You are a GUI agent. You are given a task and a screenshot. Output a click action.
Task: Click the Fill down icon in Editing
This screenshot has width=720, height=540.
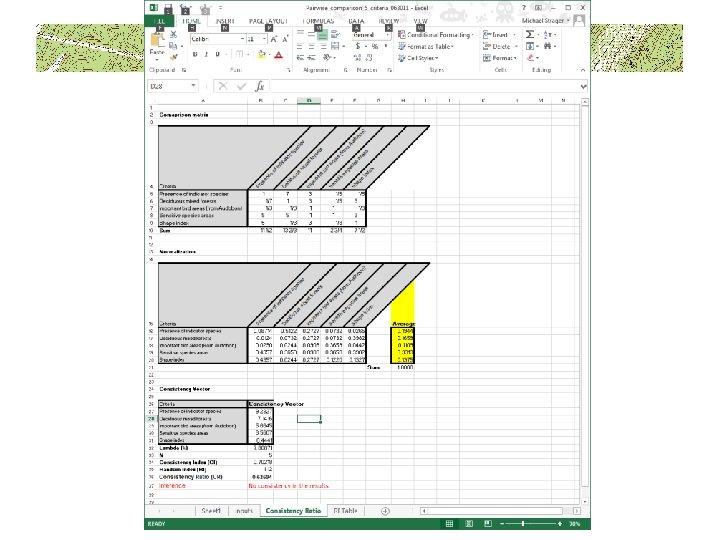(x=530, y=46)
